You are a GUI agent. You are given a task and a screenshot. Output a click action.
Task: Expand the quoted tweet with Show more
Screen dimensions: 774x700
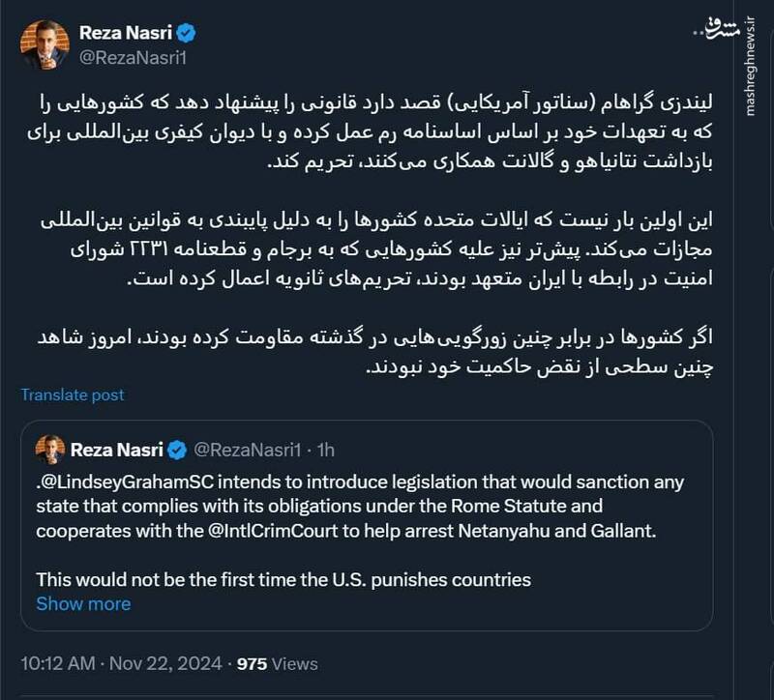click(84, 604)
